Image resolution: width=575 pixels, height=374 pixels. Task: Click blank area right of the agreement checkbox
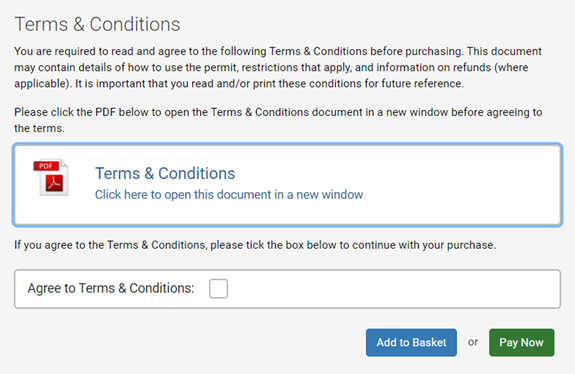pyautogui.click(x=392, y=289)
